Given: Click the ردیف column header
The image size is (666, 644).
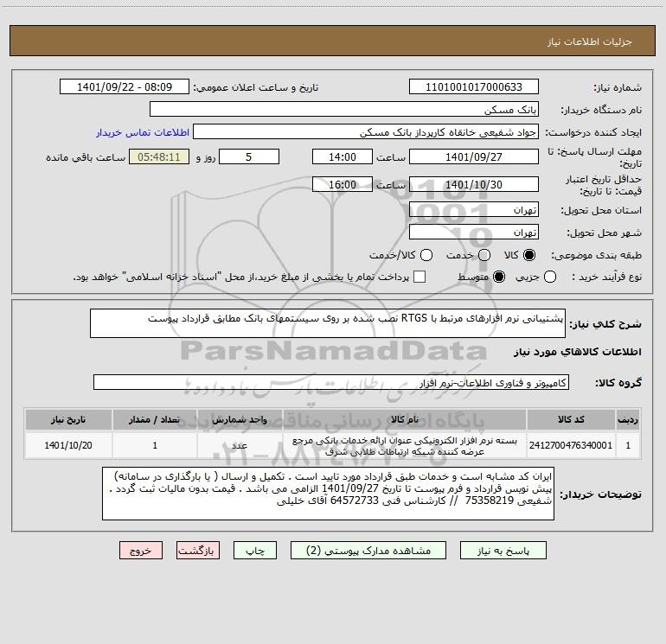Looking at the screenshot, I should point(628,419).
